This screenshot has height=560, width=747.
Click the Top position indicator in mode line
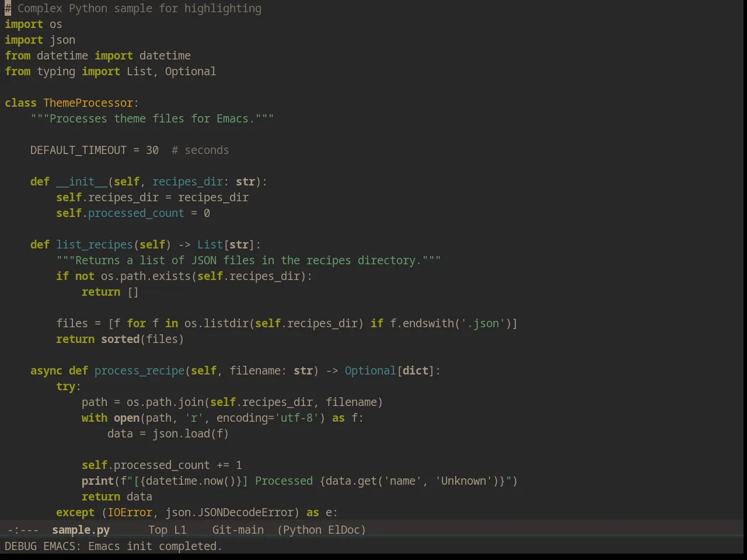coord(158,530)
